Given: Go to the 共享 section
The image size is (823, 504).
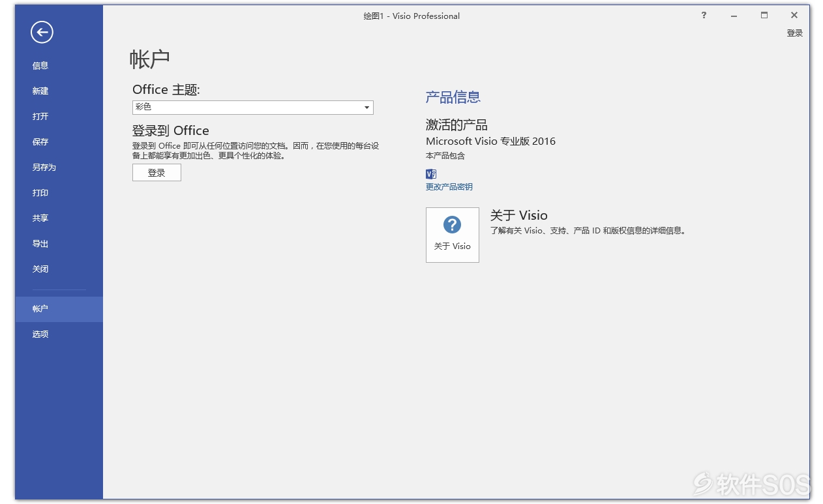Looking at the screenshot, I should 40,218.
